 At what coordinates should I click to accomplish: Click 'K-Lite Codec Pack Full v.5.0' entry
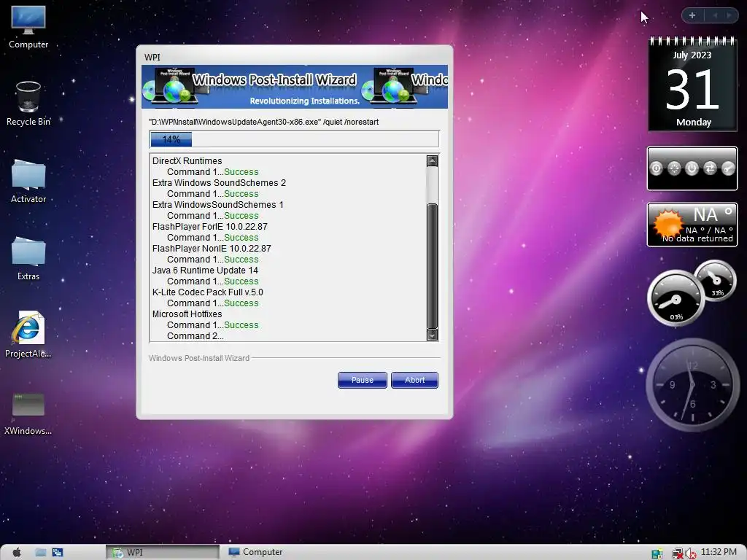[x=208, y=292]
